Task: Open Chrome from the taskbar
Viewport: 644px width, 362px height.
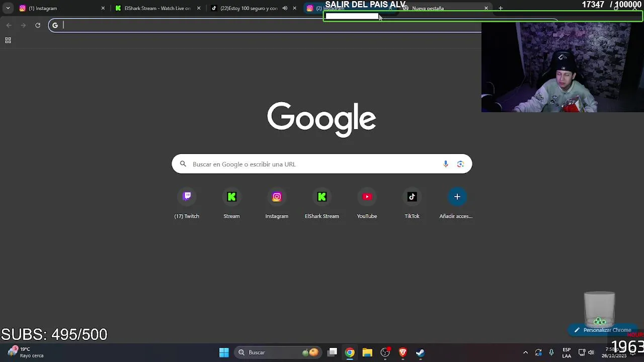Action: coord(350,352)
